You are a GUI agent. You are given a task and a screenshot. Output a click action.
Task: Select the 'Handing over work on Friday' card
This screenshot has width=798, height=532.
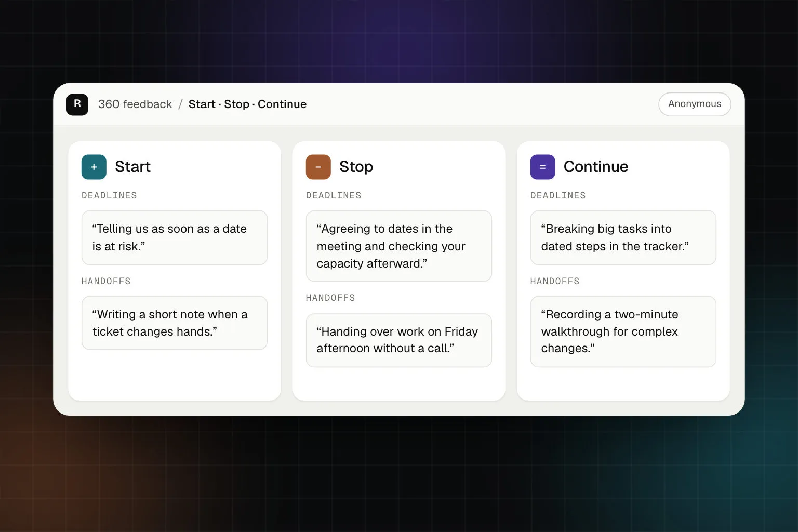click(x=399, y=340)
